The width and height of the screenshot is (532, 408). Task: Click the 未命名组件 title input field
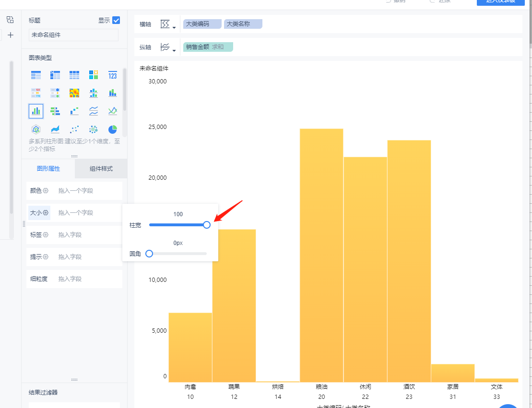pos(73,35)
